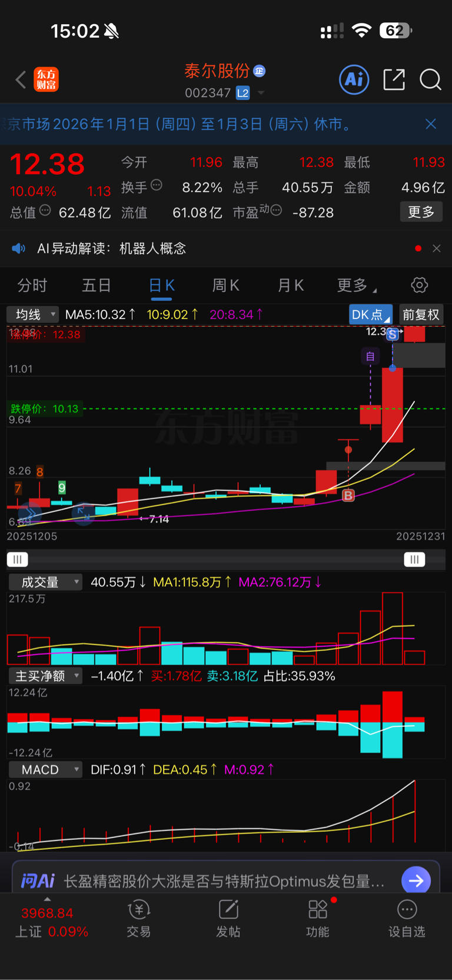Tap the 12.38 current price
452x980 pixels.
[x=47, y=164]
